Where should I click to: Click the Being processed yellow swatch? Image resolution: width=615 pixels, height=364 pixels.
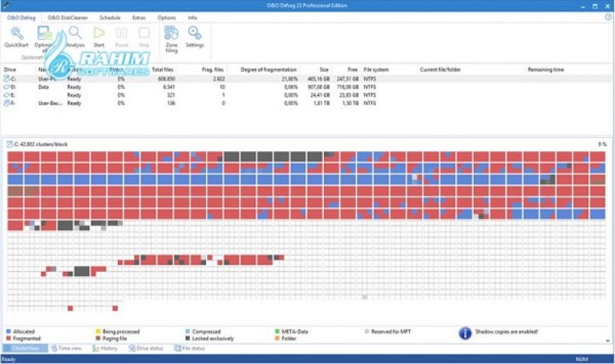pyautogui.click(x=98, y=331)
